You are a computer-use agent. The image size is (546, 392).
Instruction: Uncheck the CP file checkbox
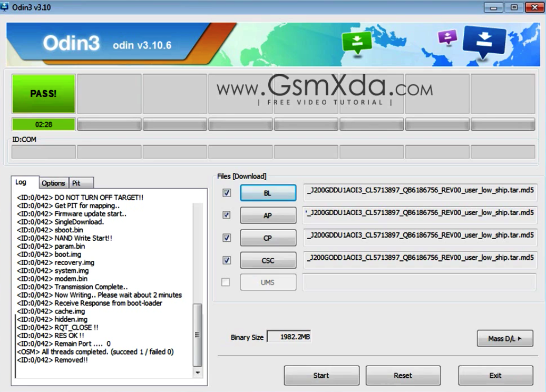click(x=227, y=238)
